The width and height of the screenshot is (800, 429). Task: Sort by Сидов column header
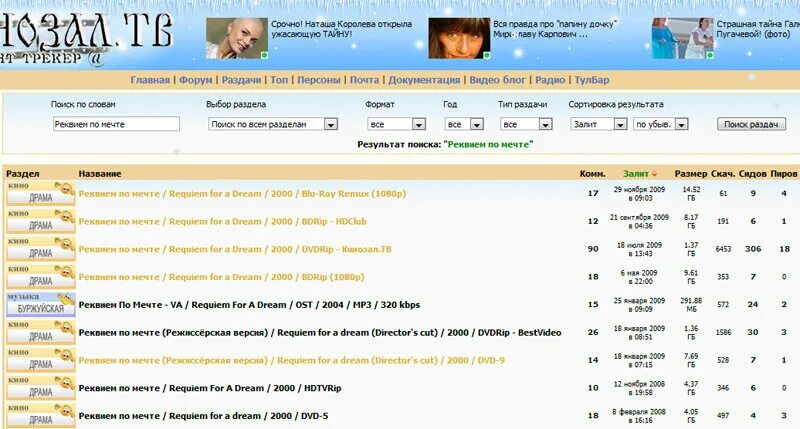point(753,174)
